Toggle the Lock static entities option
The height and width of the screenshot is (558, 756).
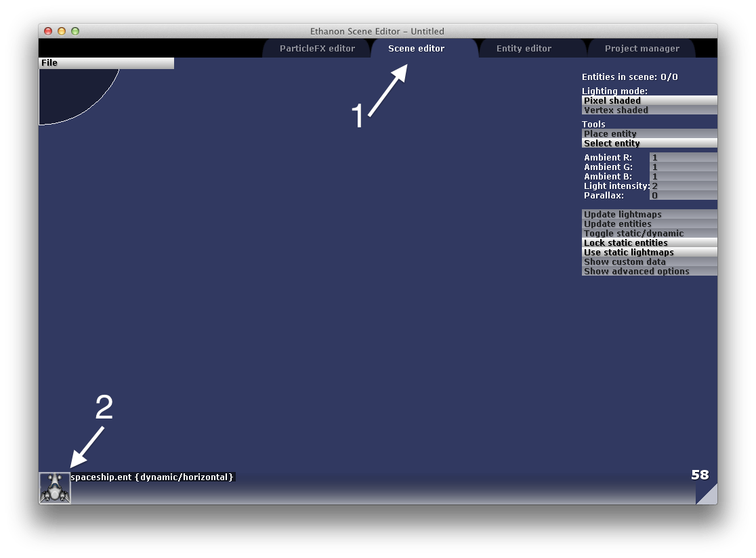coord(648,242)
